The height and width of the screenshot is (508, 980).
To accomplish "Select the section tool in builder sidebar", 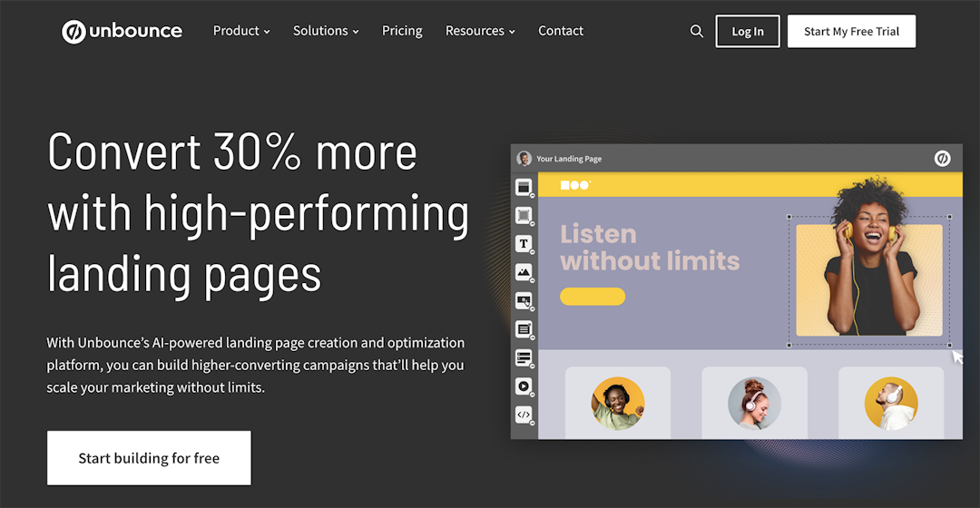I will 524,187.
